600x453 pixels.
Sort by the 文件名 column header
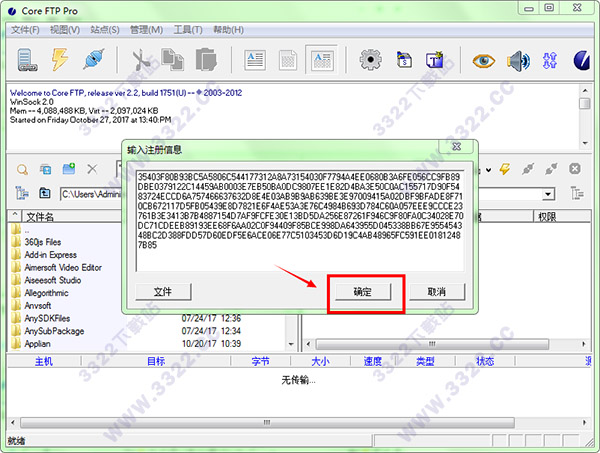73,217
